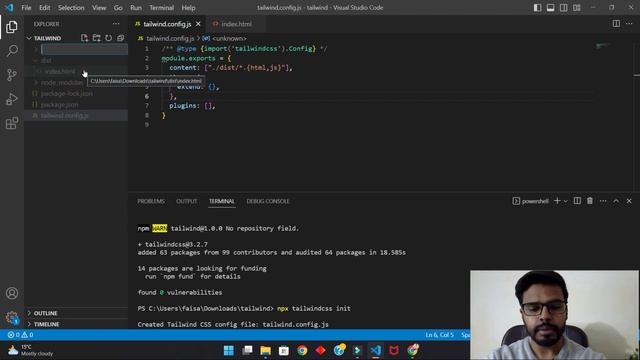This screenshot has height=360, width=640.
Task: Open the File menu
Action: [26, 8]
